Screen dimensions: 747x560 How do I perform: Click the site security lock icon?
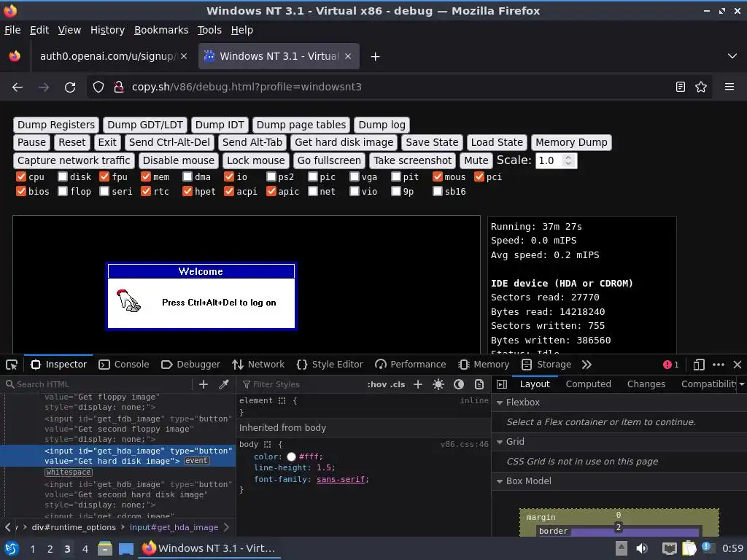pyautogui.click(x=119, y=87)
